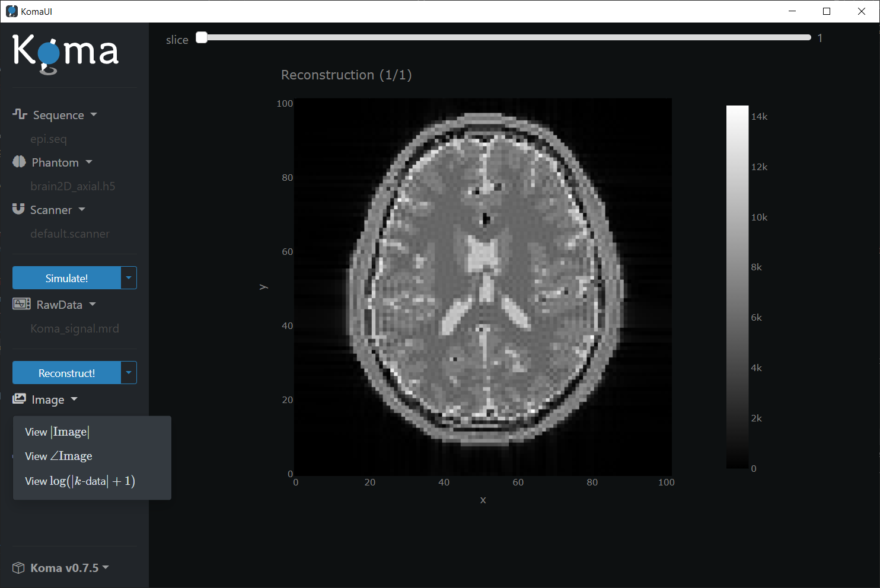Click the Koma logo in sidebar
This screenshot has height=588, width=880.
pos(65,53)
